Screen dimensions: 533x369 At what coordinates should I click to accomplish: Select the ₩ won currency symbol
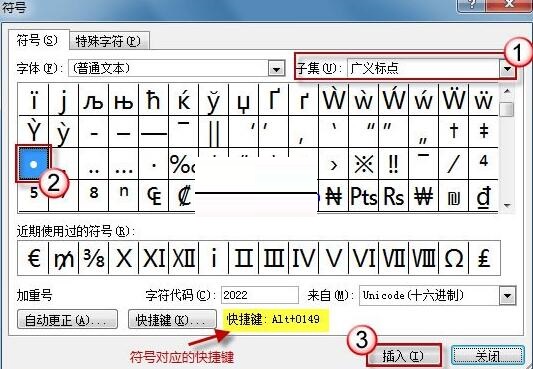[x=424, y=196]
